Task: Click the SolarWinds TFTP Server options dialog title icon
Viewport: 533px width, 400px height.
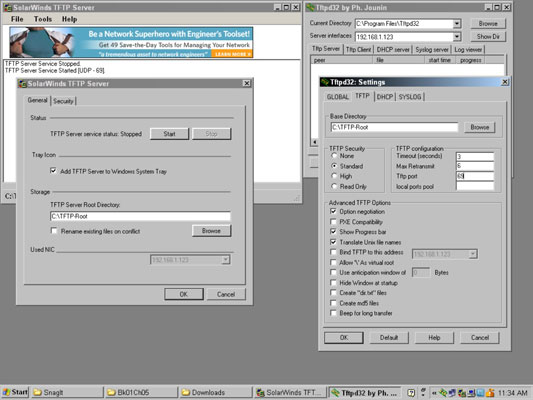Action: click(22, 84)
